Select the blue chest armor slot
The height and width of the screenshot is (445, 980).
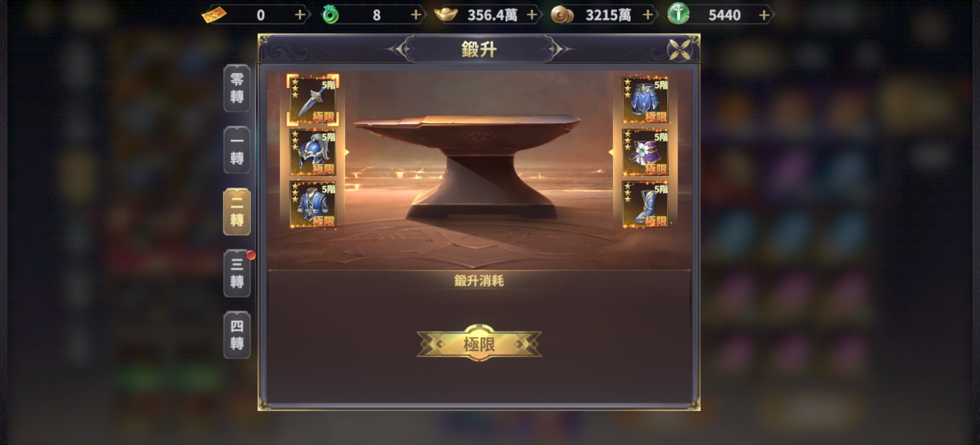coord(313,204)
